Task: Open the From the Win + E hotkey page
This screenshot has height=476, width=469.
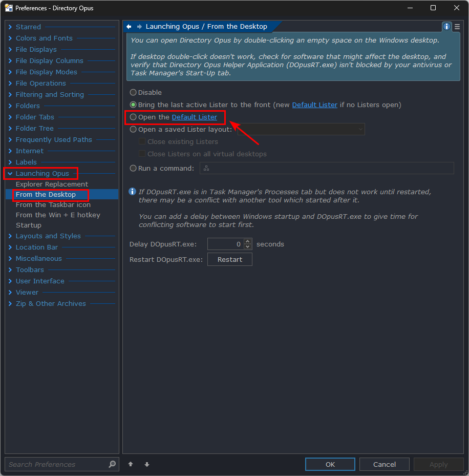Action: point(58,215)
